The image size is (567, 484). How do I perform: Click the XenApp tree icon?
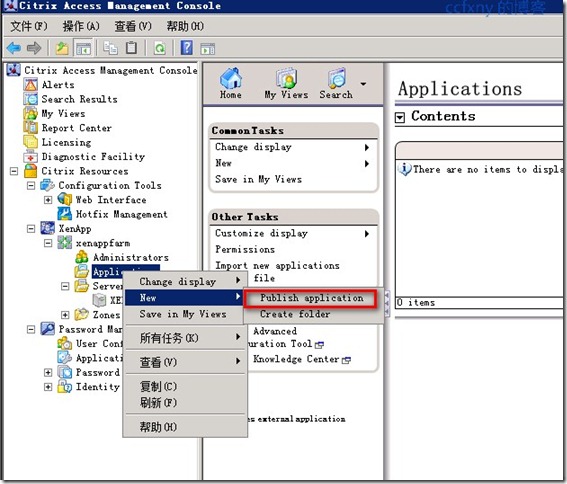coord(47,228)
